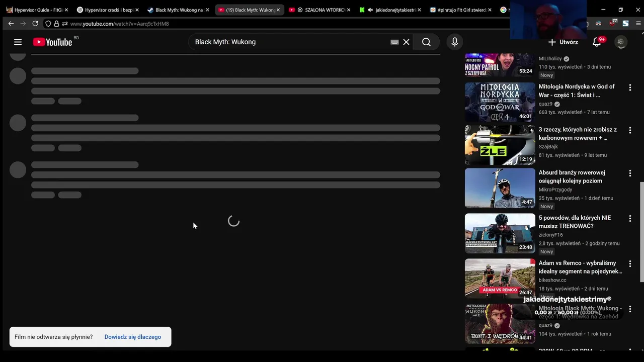Go forward with browser forward arrow
The height and width of the screenshot is (362, 644).
tap(23, 24)
